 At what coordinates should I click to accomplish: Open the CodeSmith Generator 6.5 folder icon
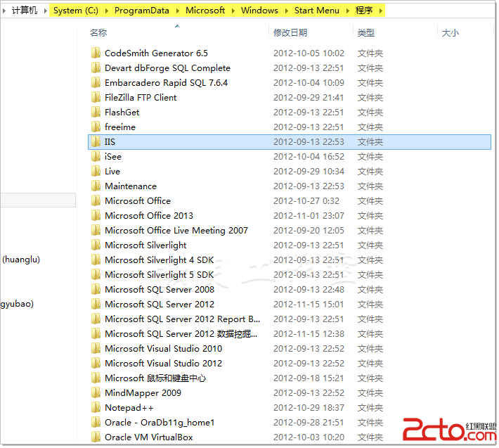point(96,53)
